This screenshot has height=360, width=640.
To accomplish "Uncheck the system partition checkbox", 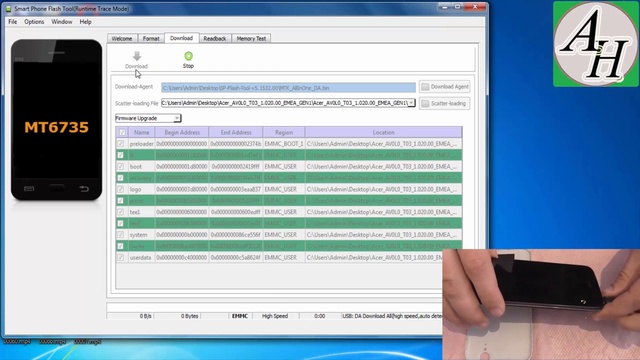I will coord(120,235).
